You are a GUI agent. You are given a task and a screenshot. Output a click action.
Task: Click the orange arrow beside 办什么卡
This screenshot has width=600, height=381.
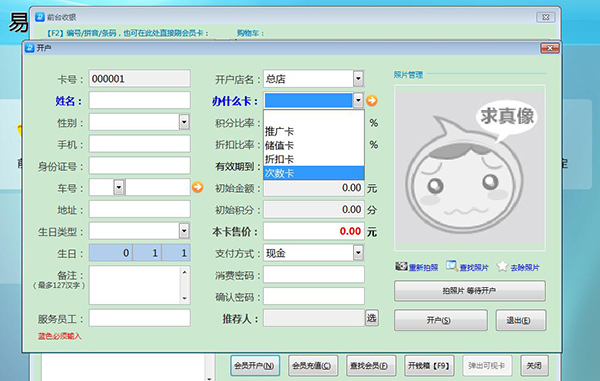[x=372, y=101]
